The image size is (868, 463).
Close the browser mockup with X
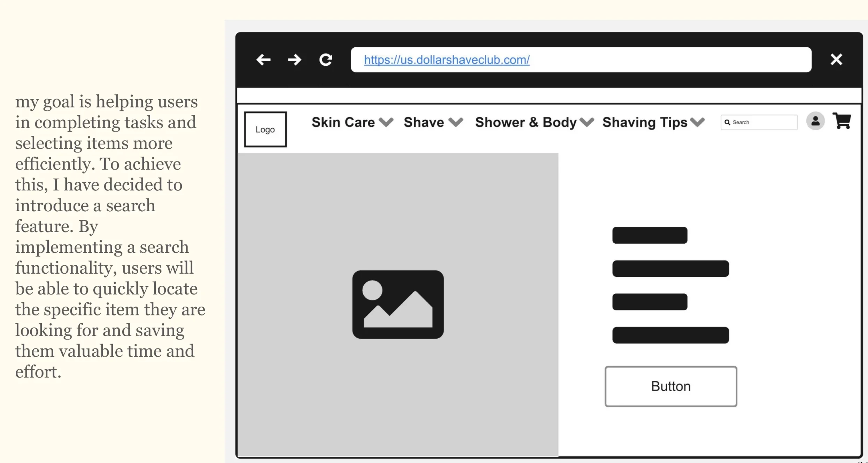836,60
